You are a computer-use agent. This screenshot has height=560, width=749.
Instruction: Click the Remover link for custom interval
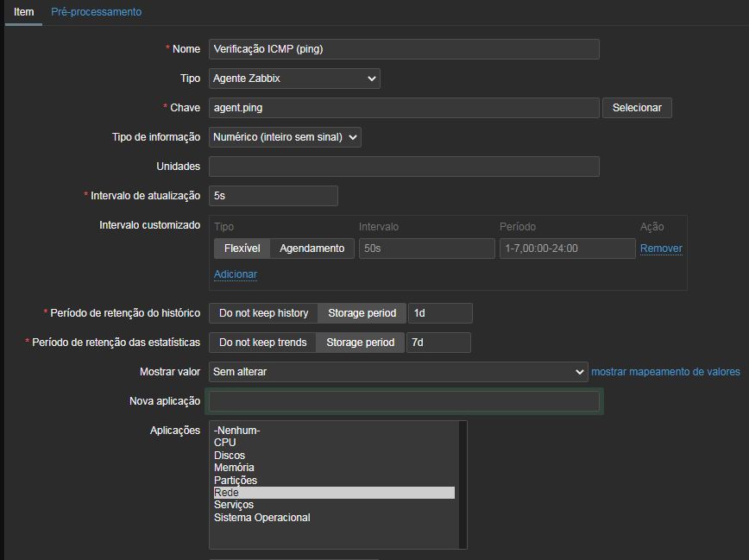tap(661, 249)
